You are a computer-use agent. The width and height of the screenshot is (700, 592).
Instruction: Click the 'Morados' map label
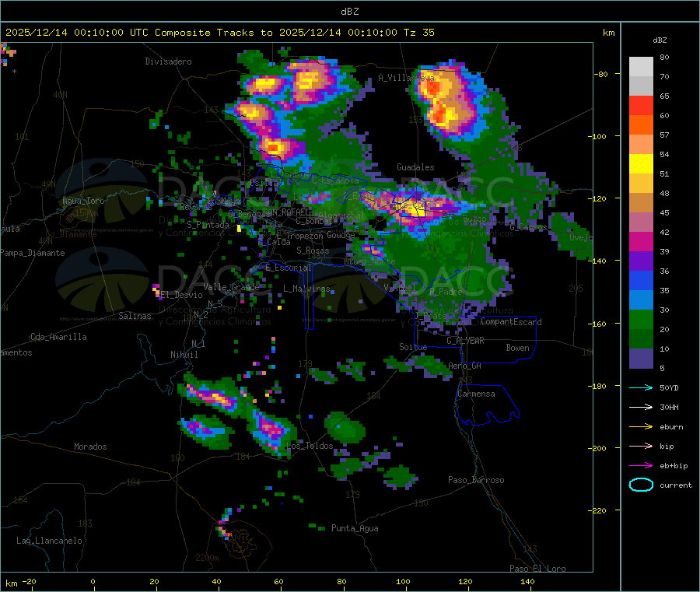[x=91, y=447]
